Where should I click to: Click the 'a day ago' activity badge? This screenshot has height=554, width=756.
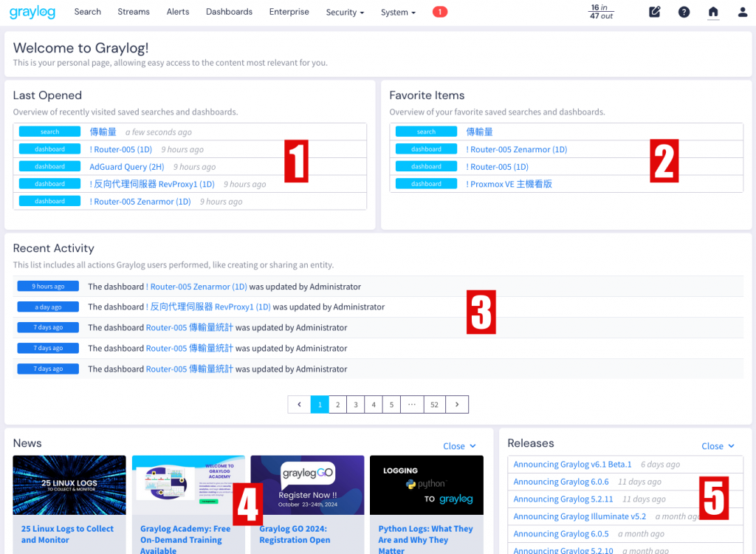point(48,307)
